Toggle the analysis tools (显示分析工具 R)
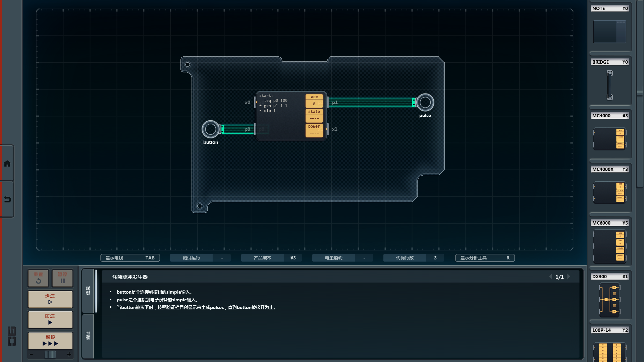Image resolution: width=644 pixels, height=362 pixels. click(x=485, y=258)
